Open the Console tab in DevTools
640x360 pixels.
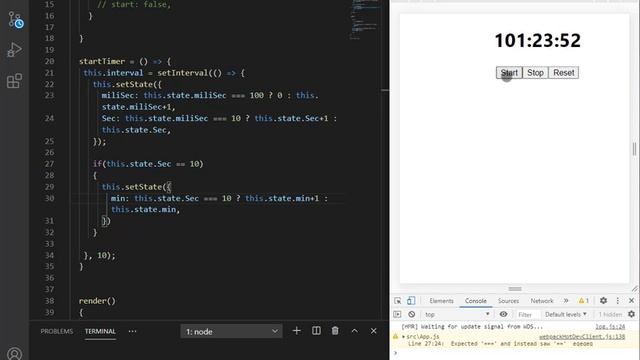(x=476, y=301)
